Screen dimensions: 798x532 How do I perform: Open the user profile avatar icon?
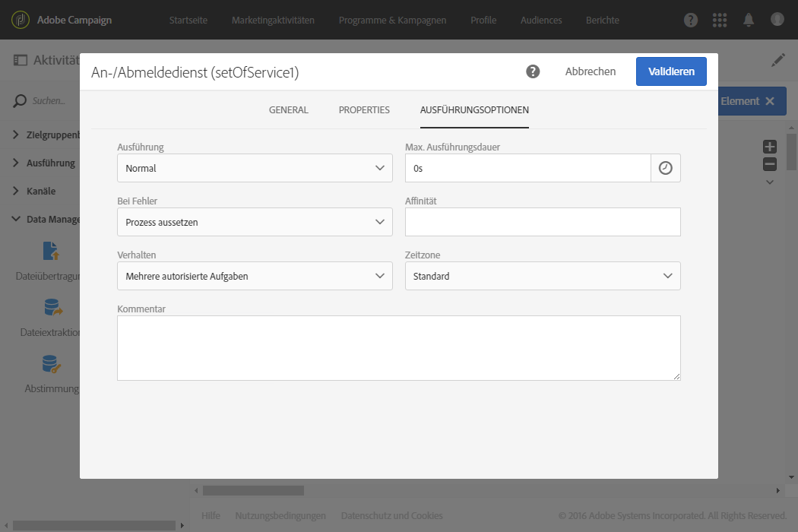click(777, 19)
